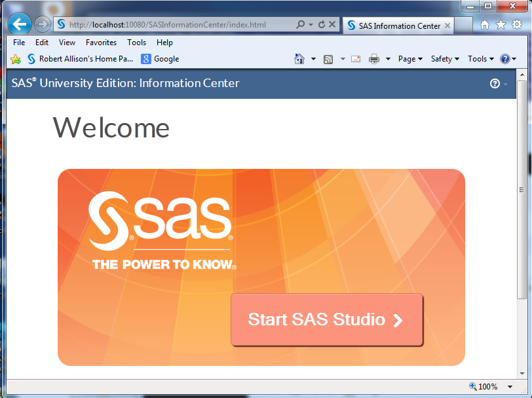Open the command bar Tools dropdown
This screenshot has width=532, height=398.
coord(481,59)
